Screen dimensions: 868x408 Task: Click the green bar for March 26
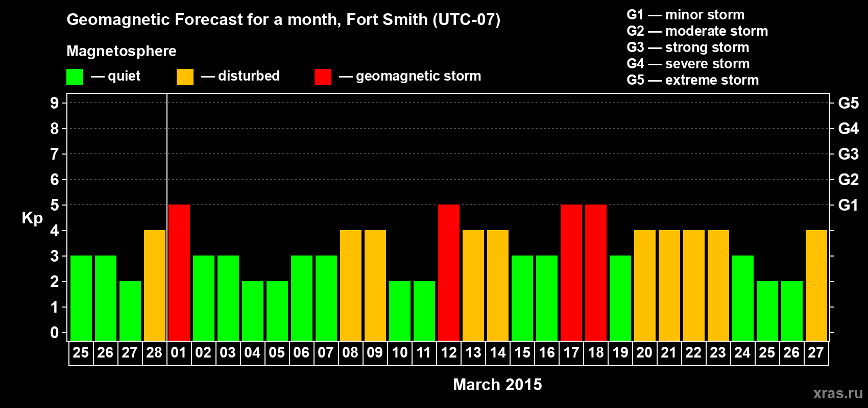coord(792,311)
